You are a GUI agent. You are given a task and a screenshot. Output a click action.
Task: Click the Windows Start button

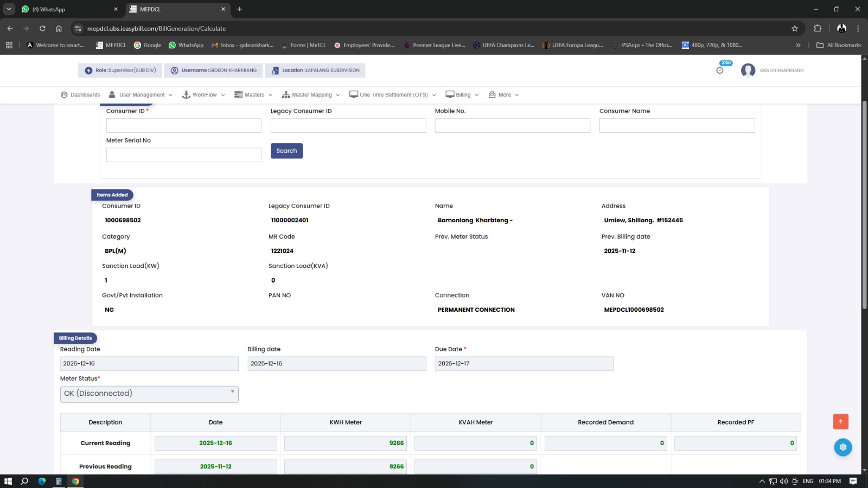8,481
